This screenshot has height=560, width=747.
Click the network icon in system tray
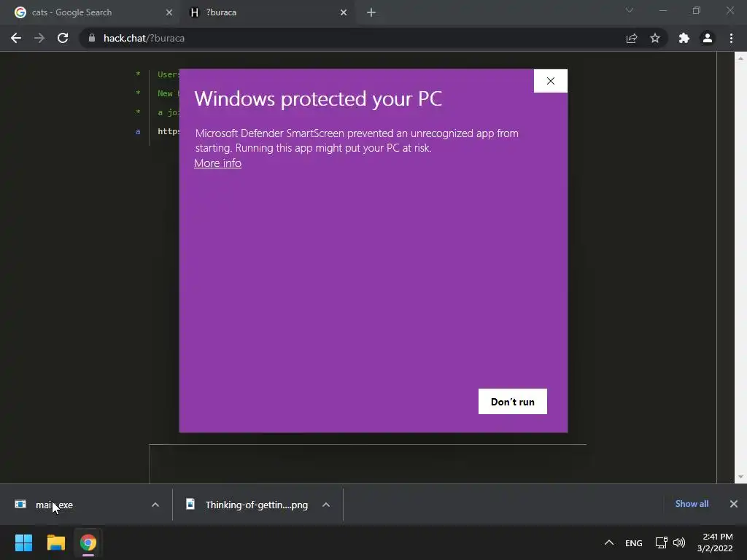pos(661,542)
